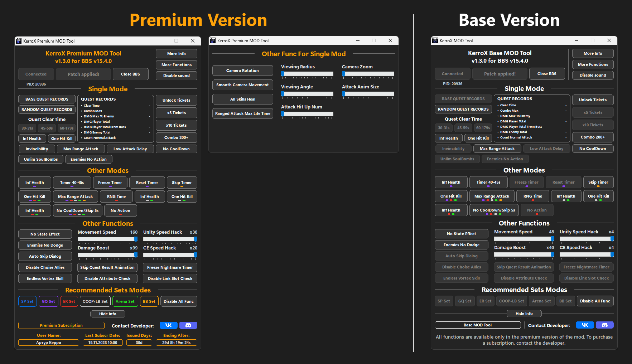This screenshot has height=364, width=632.
Task: Click Close BBS in the Premium tool
Action: pos(130,74)
